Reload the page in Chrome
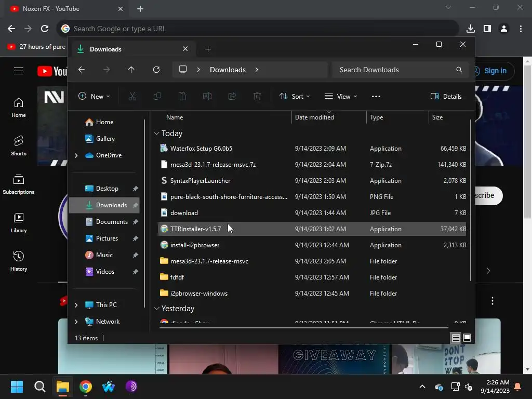 coord(45,29)
